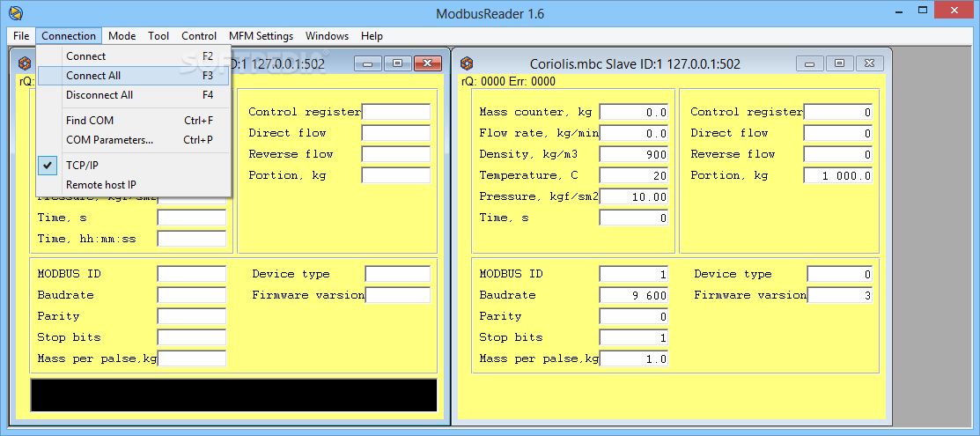Minimize the right Coriolis.mbc child window
This screenshot has width=980, height=436.
click(x=809, y=63)
